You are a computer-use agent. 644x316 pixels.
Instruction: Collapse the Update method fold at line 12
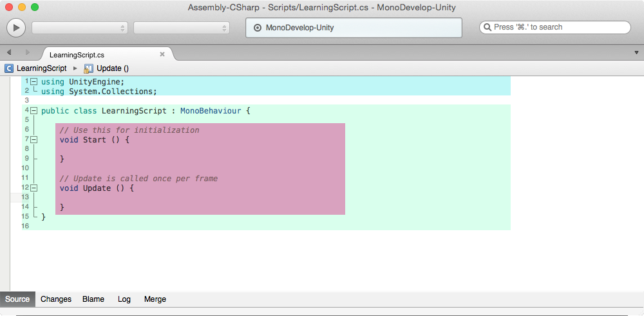coord(34,188)
